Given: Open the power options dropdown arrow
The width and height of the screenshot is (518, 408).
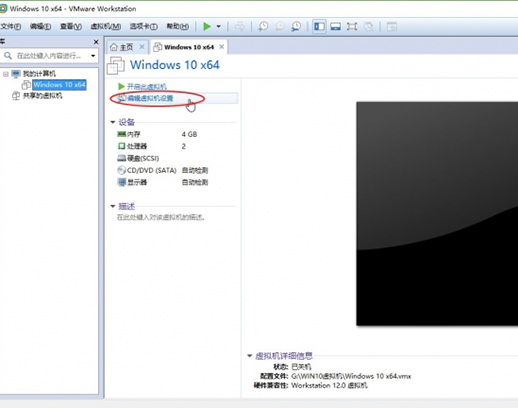Looking at the screenshot, I should tap(219, 26).
